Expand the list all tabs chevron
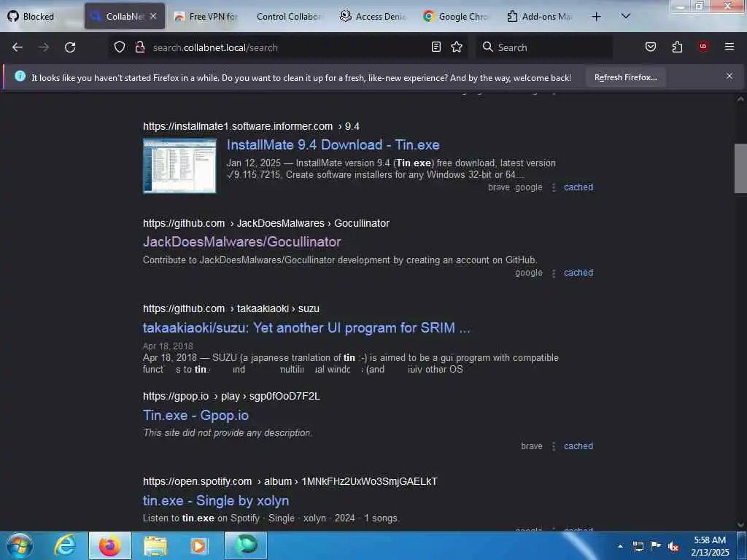The width and height of the screenshot is (747, 560). [626, 16]
